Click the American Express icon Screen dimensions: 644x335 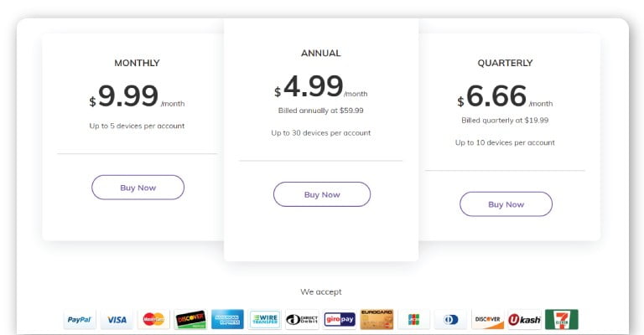tap(227, 319)
